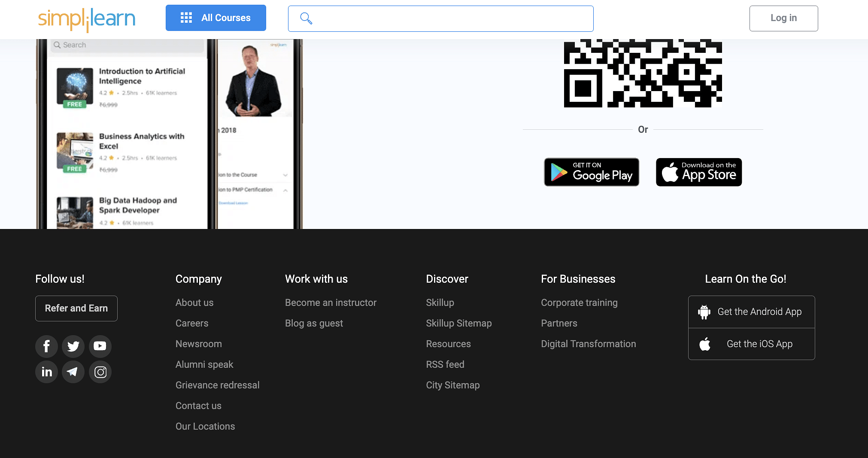
Task: Open the RSS feed link
Action: click(x=445, y=364)
